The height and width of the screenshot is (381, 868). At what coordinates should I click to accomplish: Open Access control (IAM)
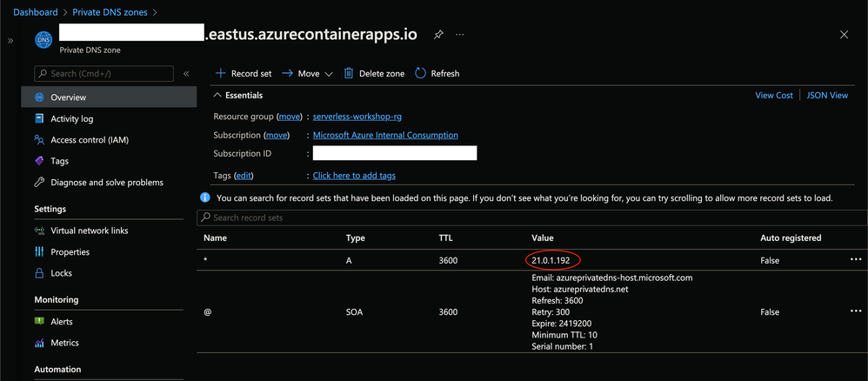[90, 139]
